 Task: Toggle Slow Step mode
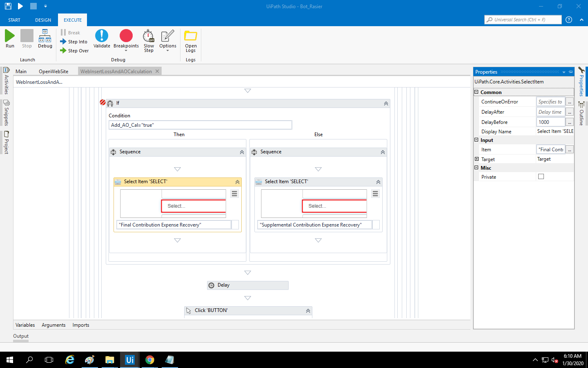[149, 41]
